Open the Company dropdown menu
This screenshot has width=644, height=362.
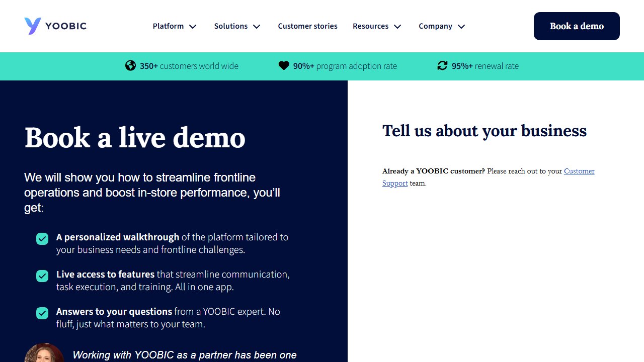(442, 26)
